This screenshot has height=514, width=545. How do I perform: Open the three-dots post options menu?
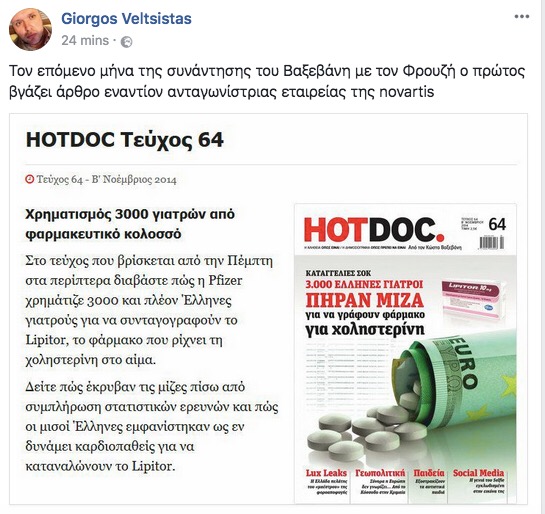click(522, 17)
